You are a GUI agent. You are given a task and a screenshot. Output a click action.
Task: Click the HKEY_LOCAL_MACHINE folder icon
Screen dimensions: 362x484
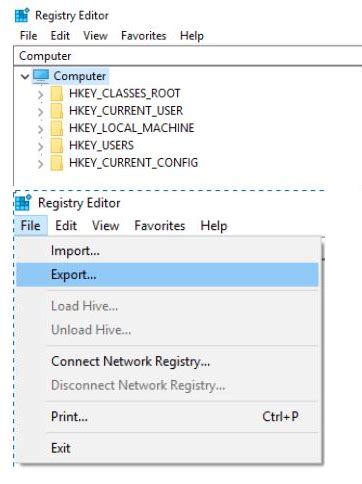(x=57, y=128)
